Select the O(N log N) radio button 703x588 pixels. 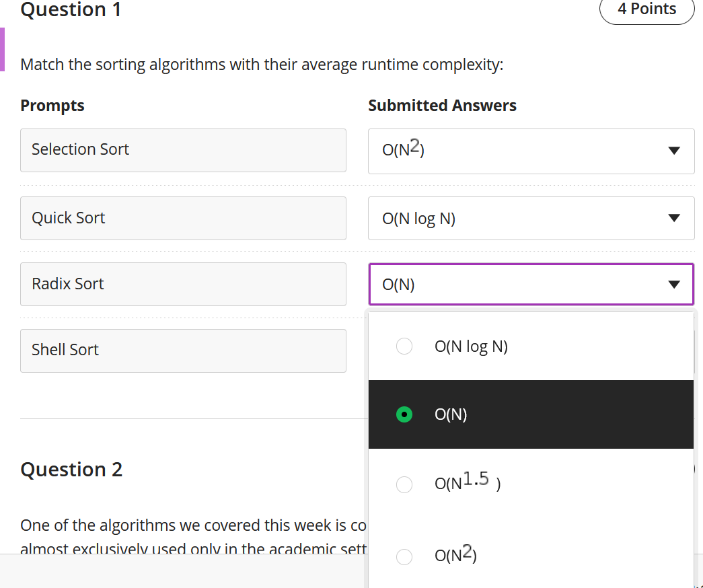point(404,346)
